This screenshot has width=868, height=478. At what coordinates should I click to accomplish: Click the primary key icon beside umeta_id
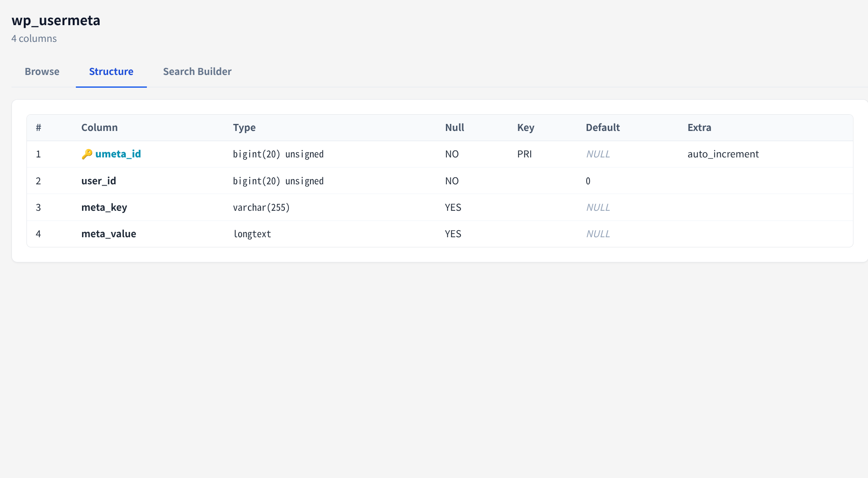click(x=86, y=154)
